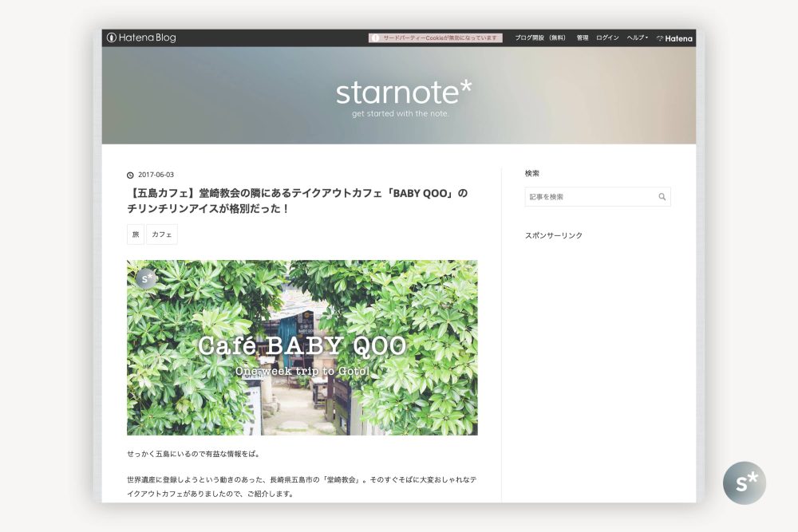798x532 pixels.
Task: Open the 管理 menu item
Action: (x=582, y=37)
